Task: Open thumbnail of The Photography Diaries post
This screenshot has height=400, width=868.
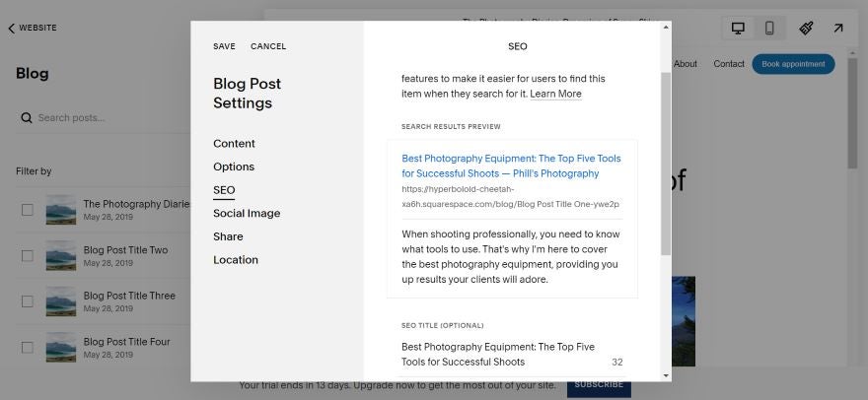Action: pos(61,210)
